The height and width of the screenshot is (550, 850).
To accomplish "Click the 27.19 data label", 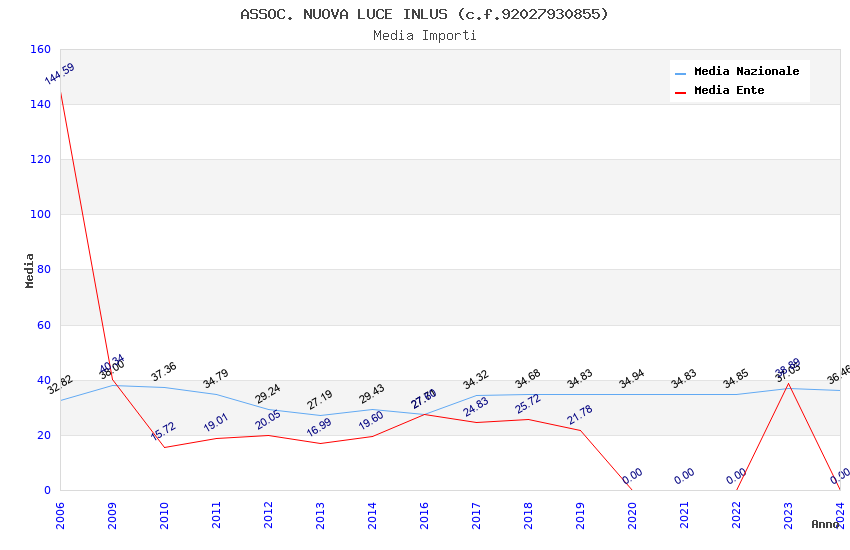I will [x=320, y=399].
